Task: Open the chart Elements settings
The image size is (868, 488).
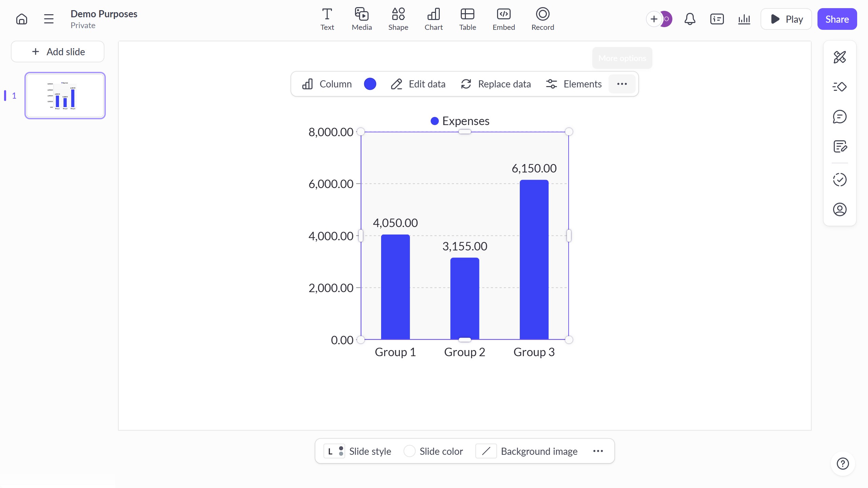Action: click(574, 84)
